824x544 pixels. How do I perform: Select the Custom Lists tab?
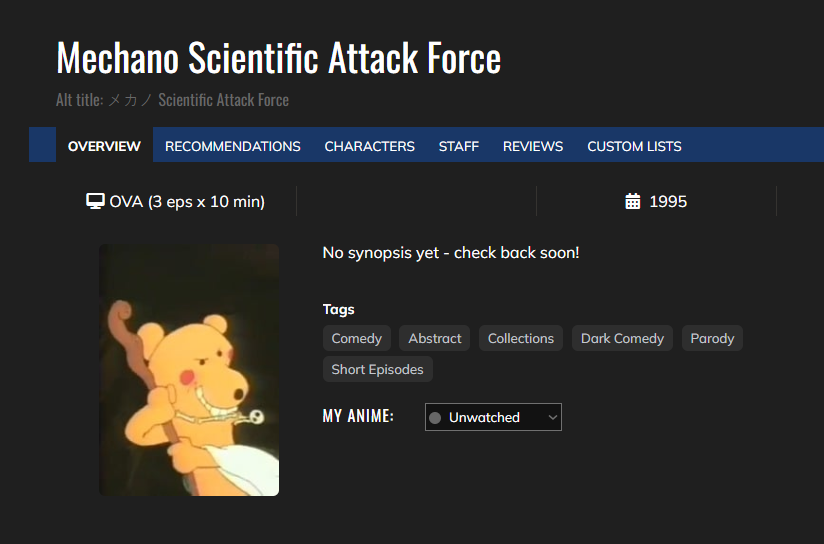pos(634,146)
